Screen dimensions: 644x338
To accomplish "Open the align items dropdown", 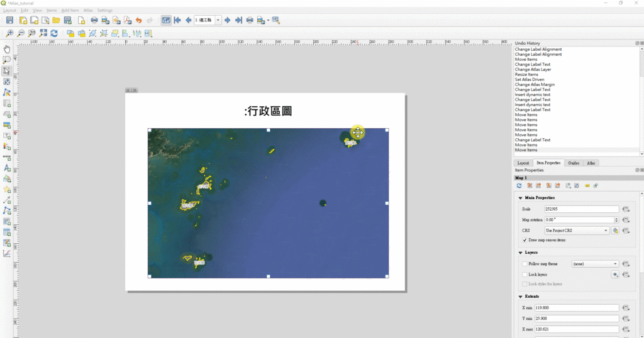I will (x=126, y=33).
